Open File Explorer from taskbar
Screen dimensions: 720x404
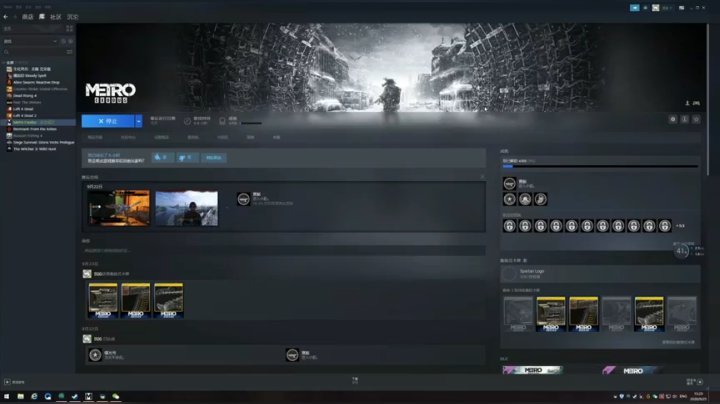(21, 396)
